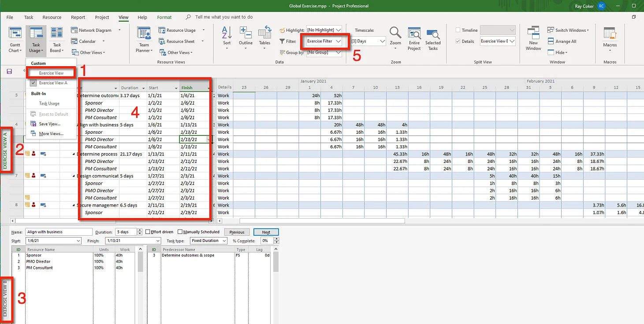
Task: Click the Tell me search icon
Action: tap(189, 17)
